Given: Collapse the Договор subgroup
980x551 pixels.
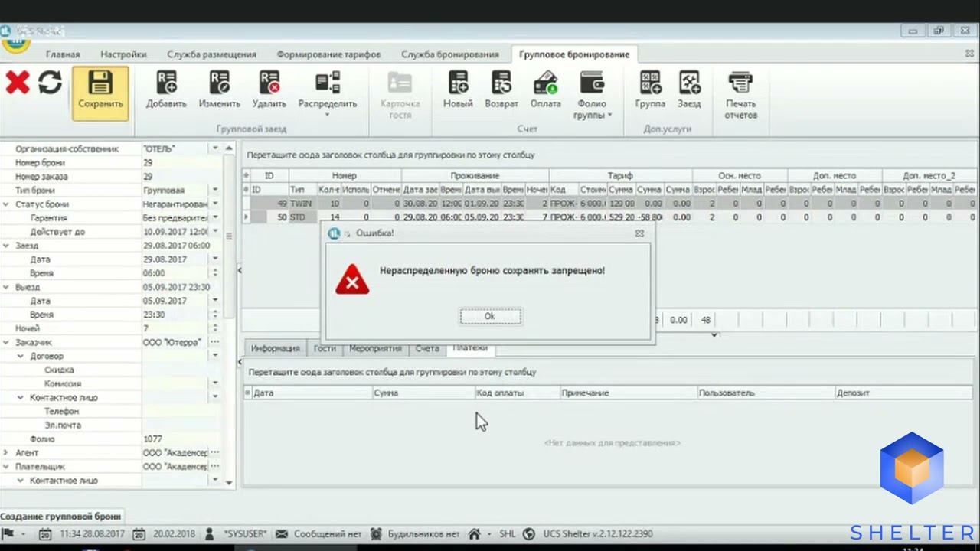Looking at the screenshot, I should click(21, 356).
